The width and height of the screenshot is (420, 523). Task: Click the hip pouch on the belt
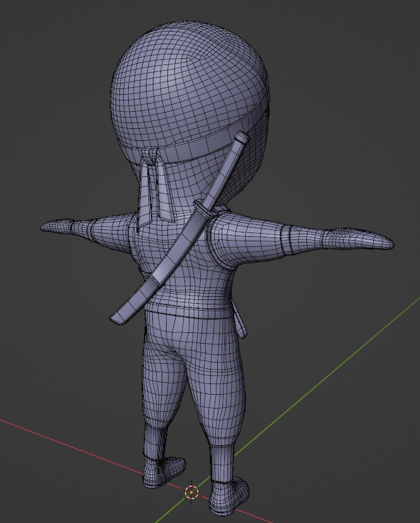click(240, 319)
